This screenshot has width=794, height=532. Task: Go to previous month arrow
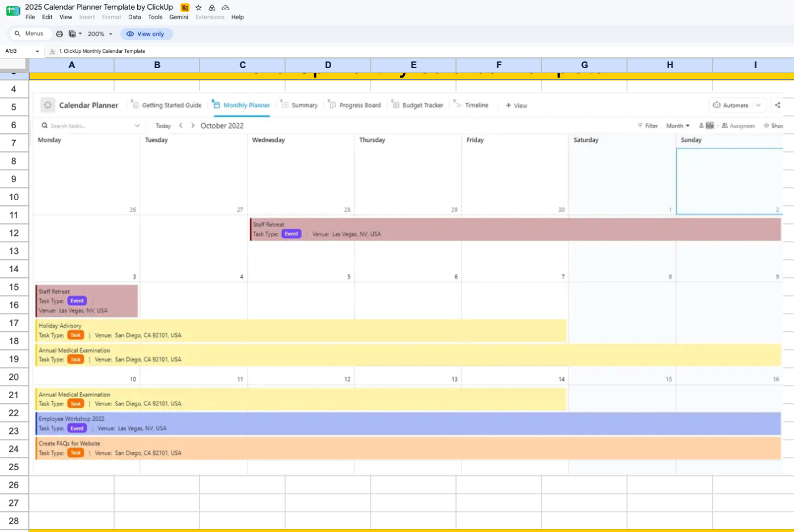click(181, 125)
